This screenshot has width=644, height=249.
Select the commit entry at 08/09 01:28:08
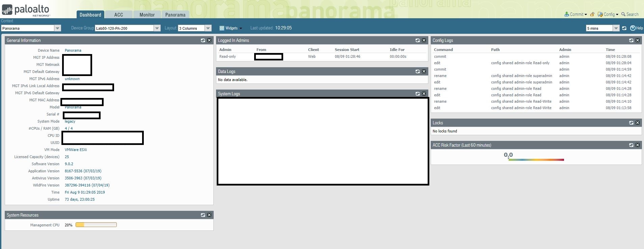coord(536,56)
